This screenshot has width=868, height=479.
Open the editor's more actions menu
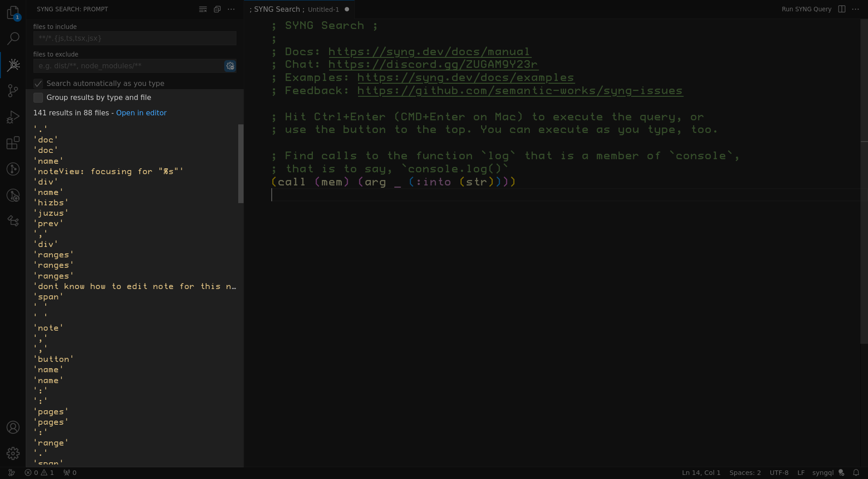pos(855,9)
